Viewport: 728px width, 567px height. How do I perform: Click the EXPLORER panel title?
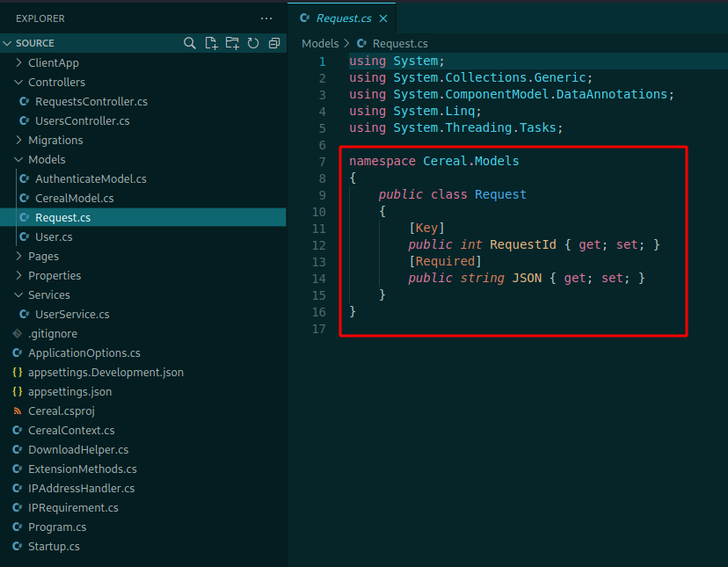(x=40, y=18)
